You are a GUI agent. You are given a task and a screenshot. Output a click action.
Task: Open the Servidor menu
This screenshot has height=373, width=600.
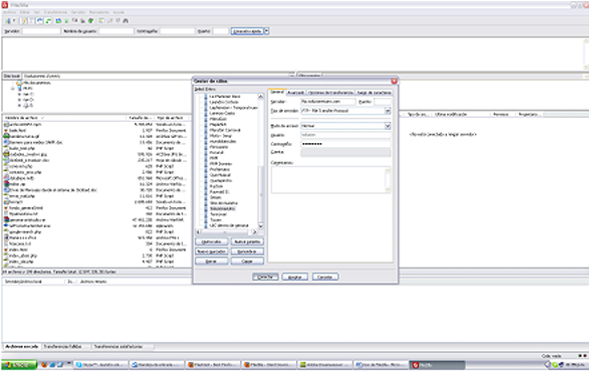click(x=78, y=12)
